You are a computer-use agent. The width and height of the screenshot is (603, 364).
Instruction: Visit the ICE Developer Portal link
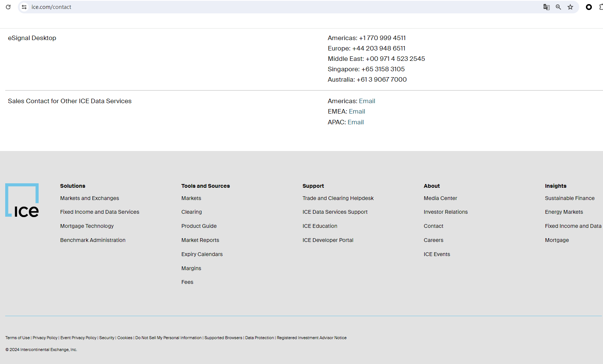pos(328,240)
